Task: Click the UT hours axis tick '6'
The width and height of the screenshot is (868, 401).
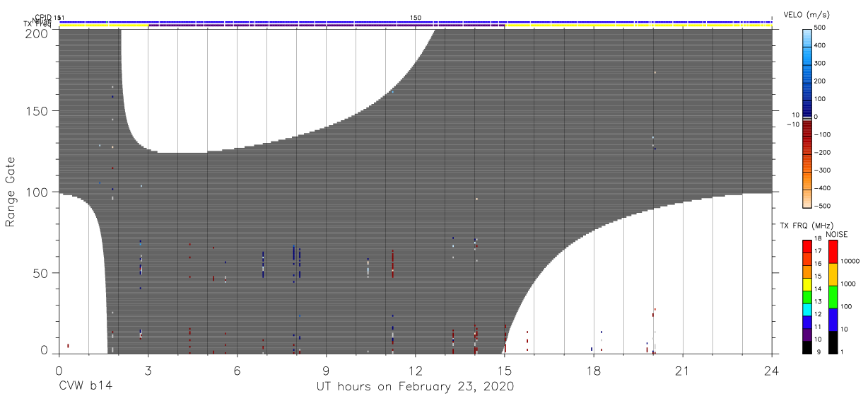Action: click(x=237, y=371)
